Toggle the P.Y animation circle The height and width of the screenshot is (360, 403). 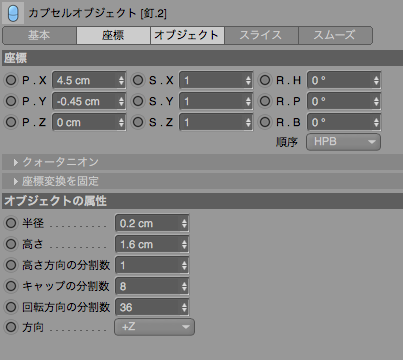(11, 101)
